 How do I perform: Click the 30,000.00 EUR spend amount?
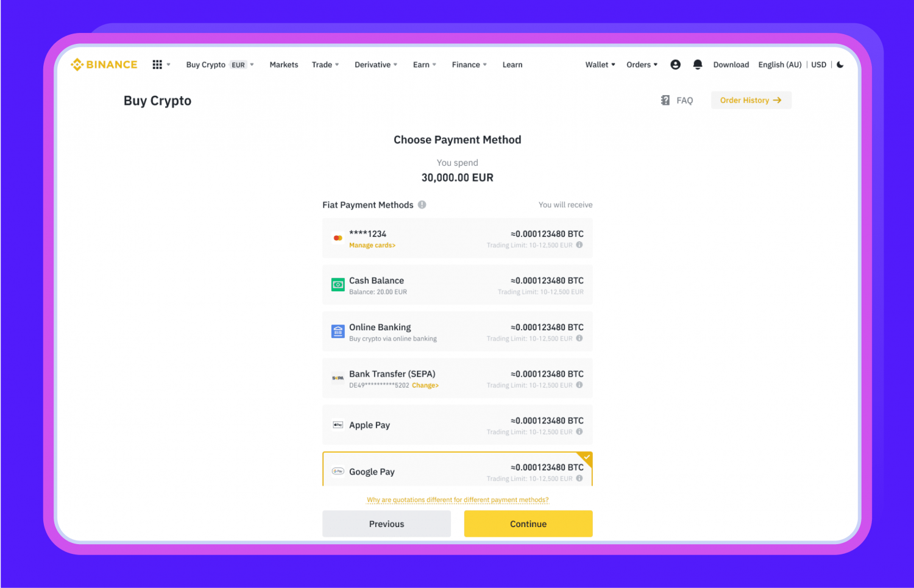[458, 177]
